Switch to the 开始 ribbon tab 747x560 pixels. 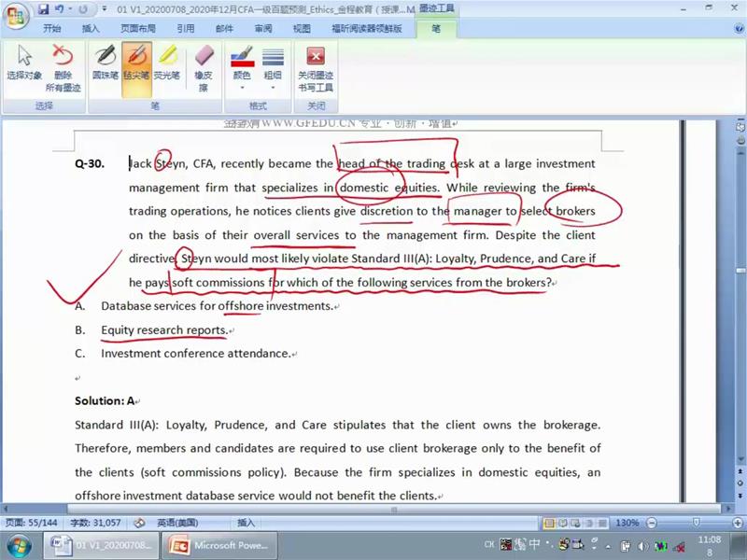click(52, 29)
